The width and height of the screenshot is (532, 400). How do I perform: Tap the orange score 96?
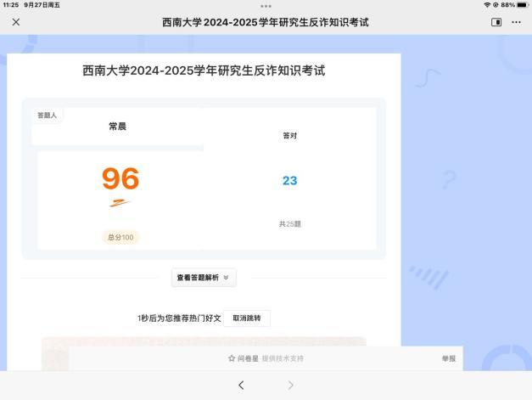[120, 179]
